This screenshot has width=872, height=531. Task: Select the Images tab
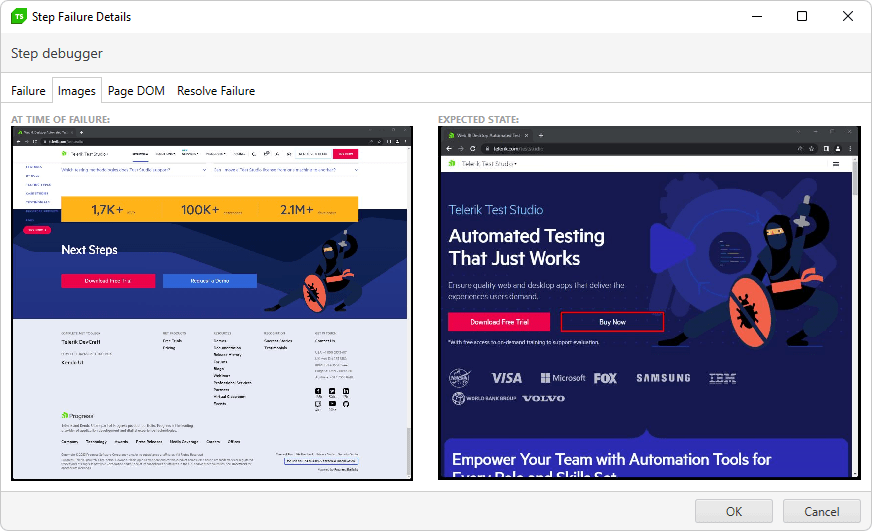(77, 91)
